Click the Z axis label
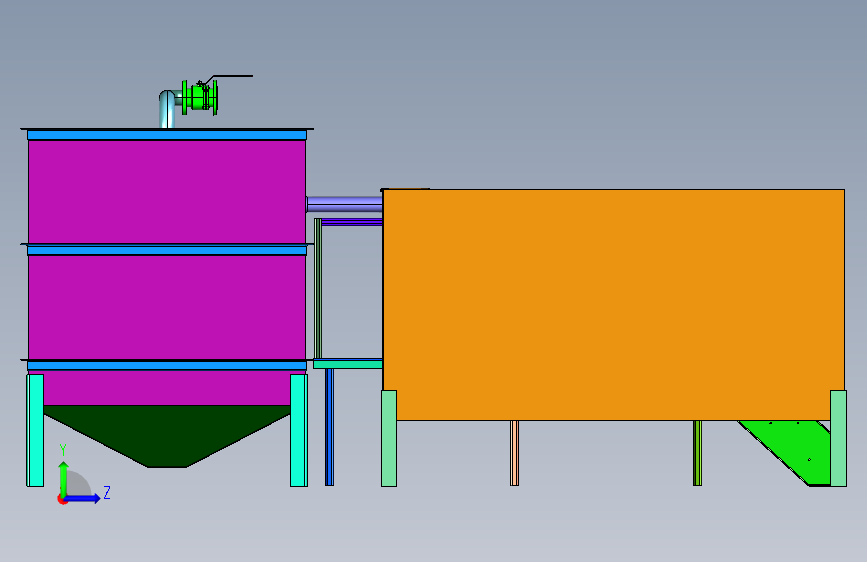Image resolution: width=867 pixels, height=562 pixels. (107, 492)
